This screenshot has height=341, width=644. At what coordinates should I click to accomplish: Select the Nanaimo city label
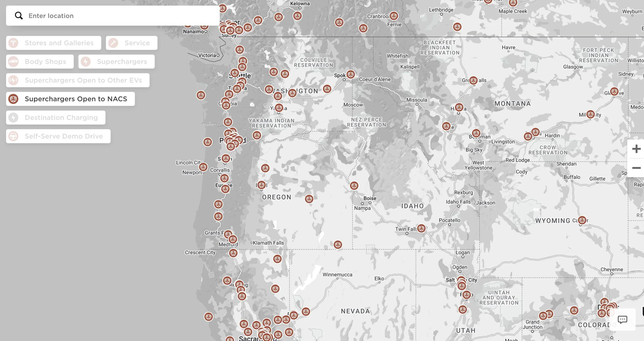pos(193,31)
